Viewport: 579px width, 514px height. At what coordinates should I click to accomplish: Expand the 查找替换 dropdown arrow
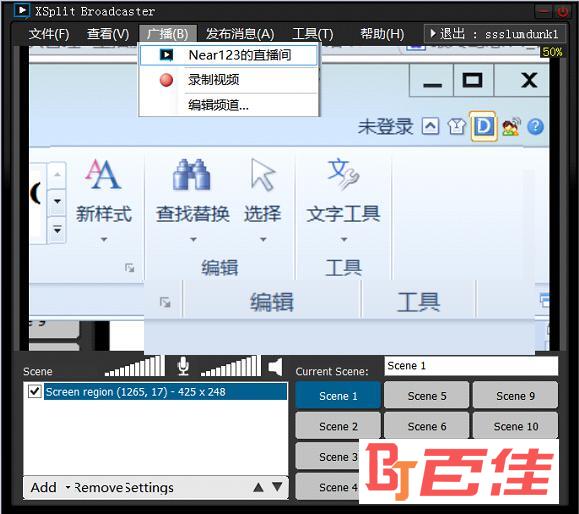click(193, 240)
